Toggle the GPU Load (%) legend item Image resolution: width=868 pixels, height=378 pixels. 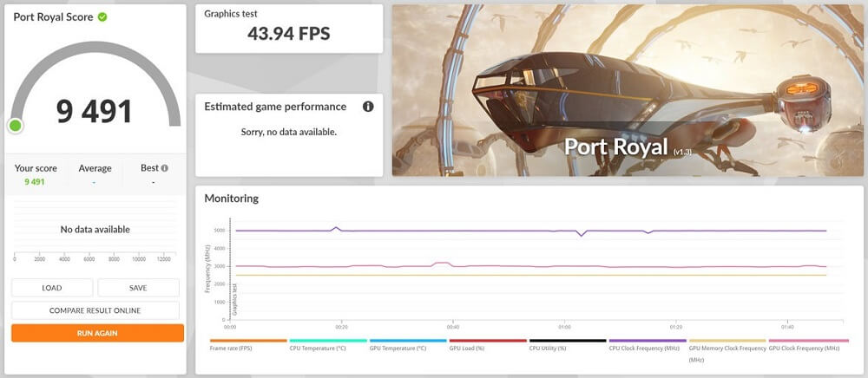[x=487, y=345]
